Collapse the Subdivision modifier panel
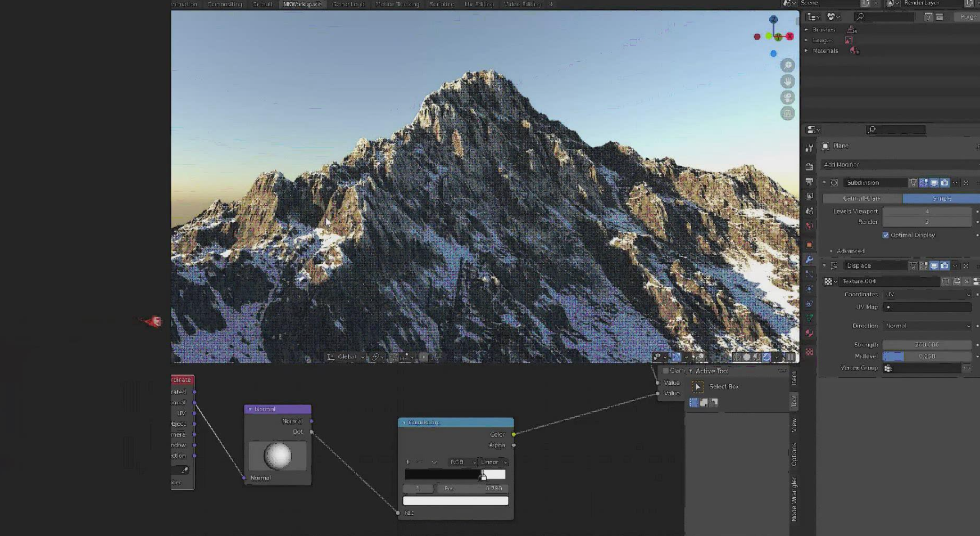The image size is (980, 536). [x=824, y=183]
